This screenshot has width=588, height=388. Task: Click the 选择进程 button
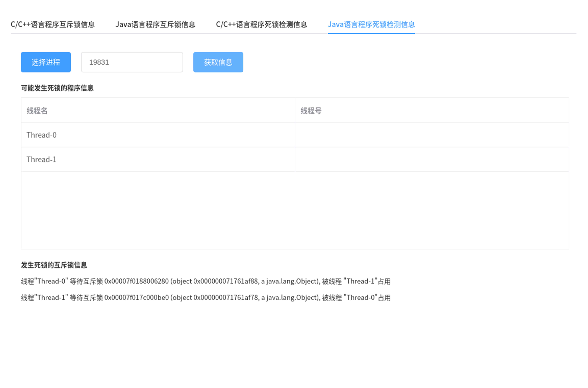coord(46,62)
